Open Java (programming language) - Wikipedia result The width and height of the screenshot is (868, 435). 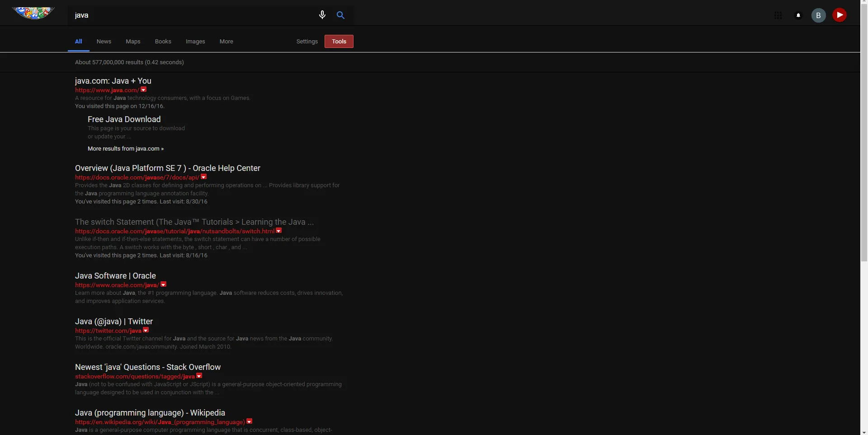pos(150,413)
